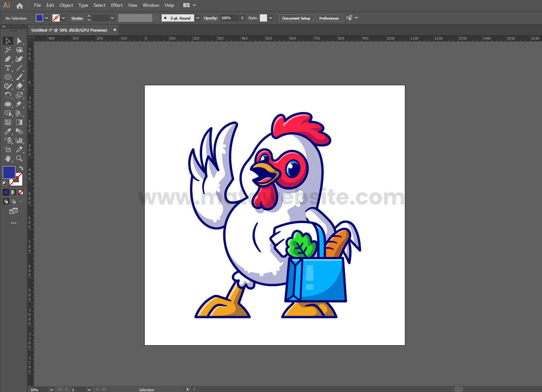The height and width of the screenshot is (392, 542).
Task: Open the Effect menu
Action: tap(116, 5)
